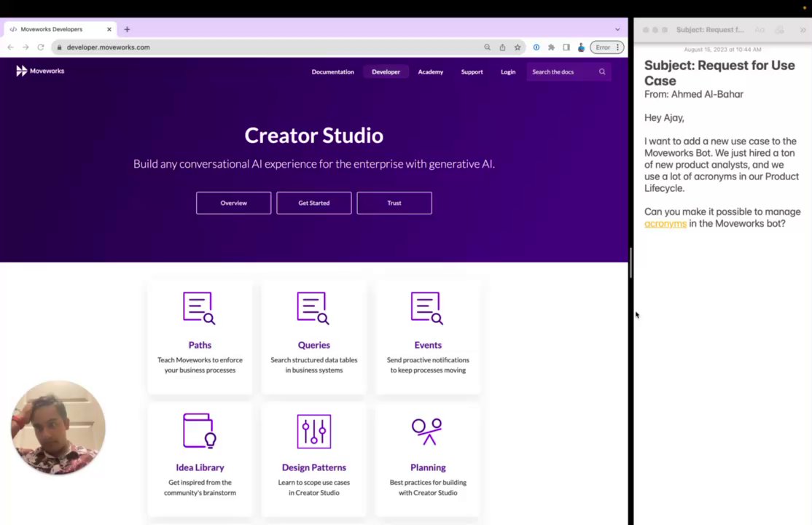Click the browser forward arrow

26,47
